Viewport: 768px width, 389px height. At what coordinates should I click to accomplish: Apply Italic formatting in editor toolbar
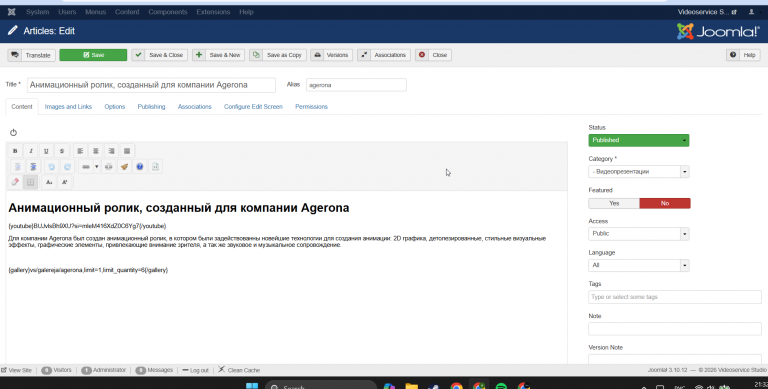[31, 151]
